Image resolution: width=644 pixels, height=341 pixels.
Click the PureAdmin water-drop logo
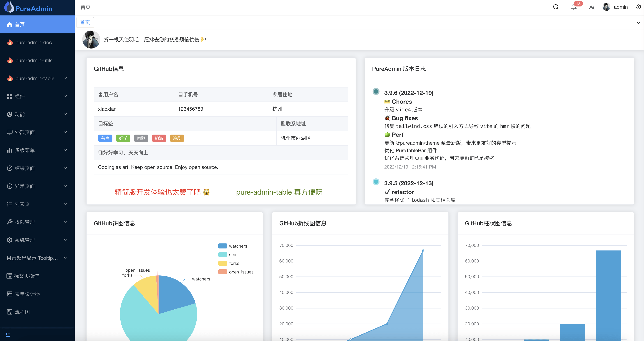coord(9,7)
